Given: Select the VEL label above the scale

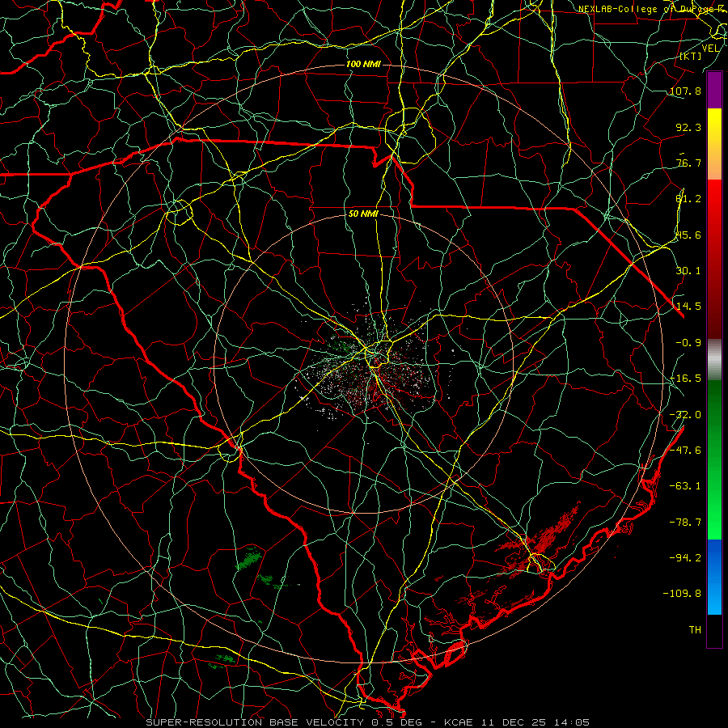Looking at the screenshot, I should pos(710,49).
